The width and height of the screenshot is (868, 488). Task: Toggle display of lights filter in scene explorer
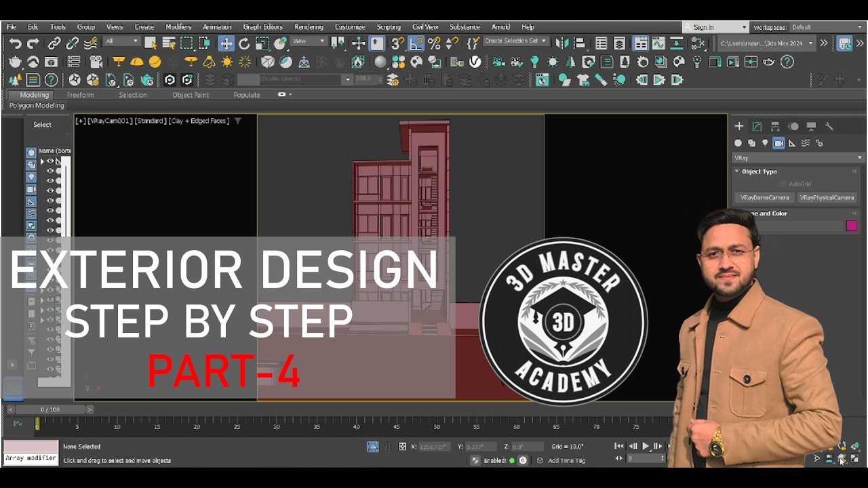tap(31, 177)
